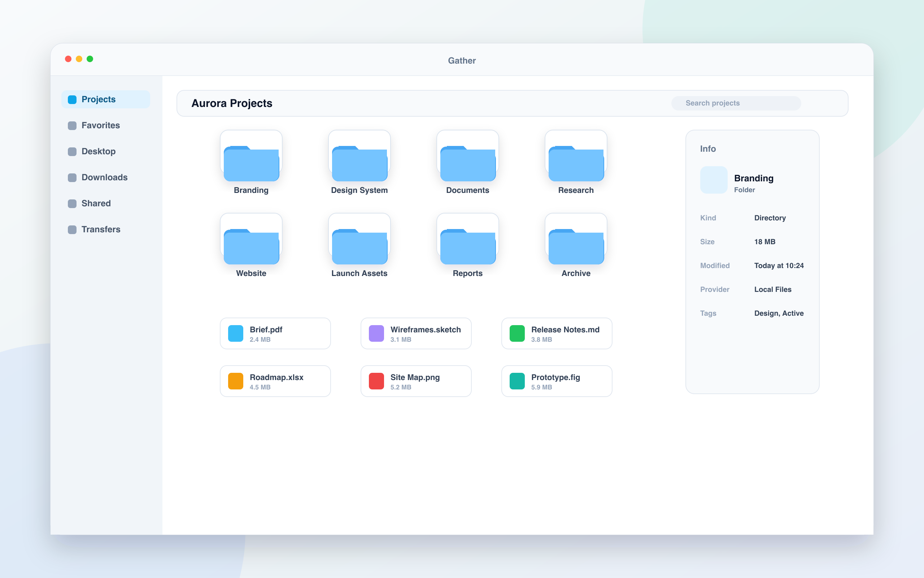Click the blue Brief.pdf file icon

[236, 333]
